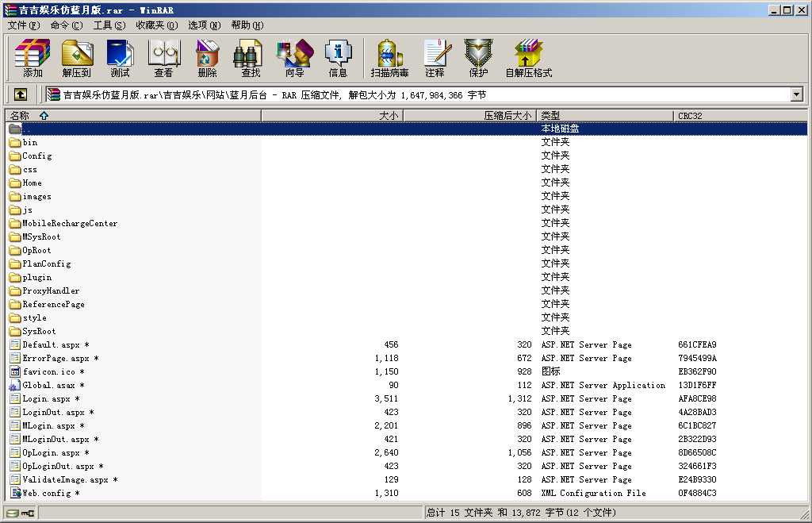Click the SysRoot folder icon
Screen dimensions: 812x523
point(14,331)
